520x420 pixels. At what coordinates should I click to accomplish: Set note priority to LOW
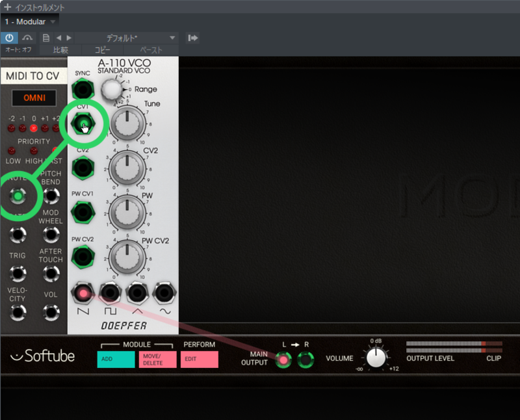click(x=12, y=151)
